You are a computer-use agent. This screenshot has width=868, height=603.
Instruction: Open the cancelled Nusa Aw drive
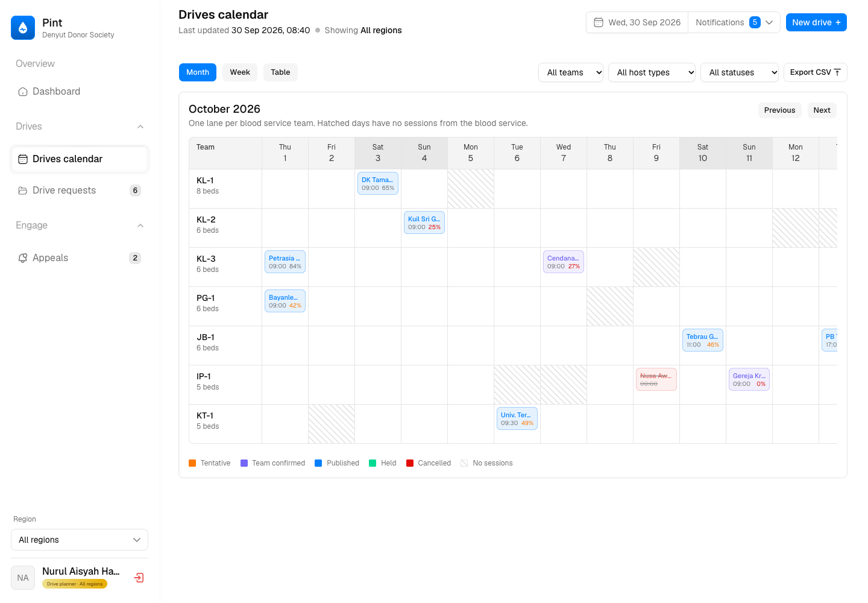656,379
